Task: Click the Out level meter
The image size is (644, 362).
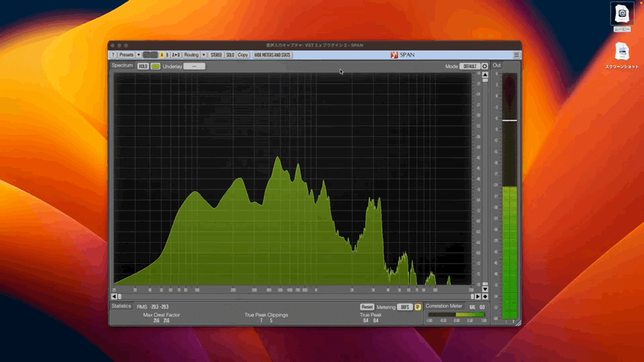Action: [x=510, y=196]
